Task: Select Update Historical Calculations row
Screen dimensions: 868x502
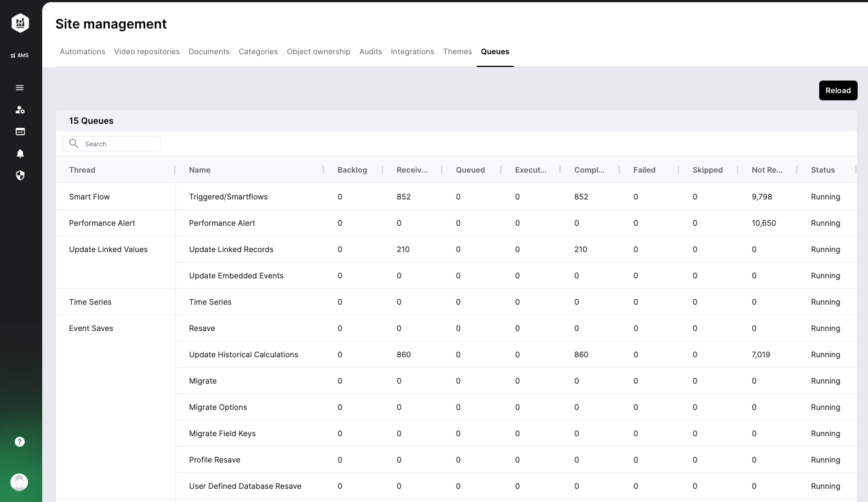Action: click(x=516, y=355)
